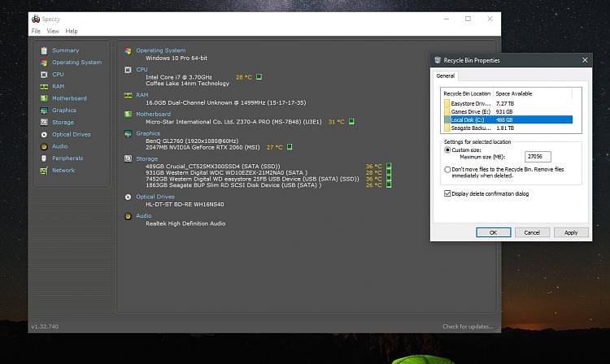Click the Check for updates link
This screenshot has height=364, width=610.
click(x=468, y=327)
